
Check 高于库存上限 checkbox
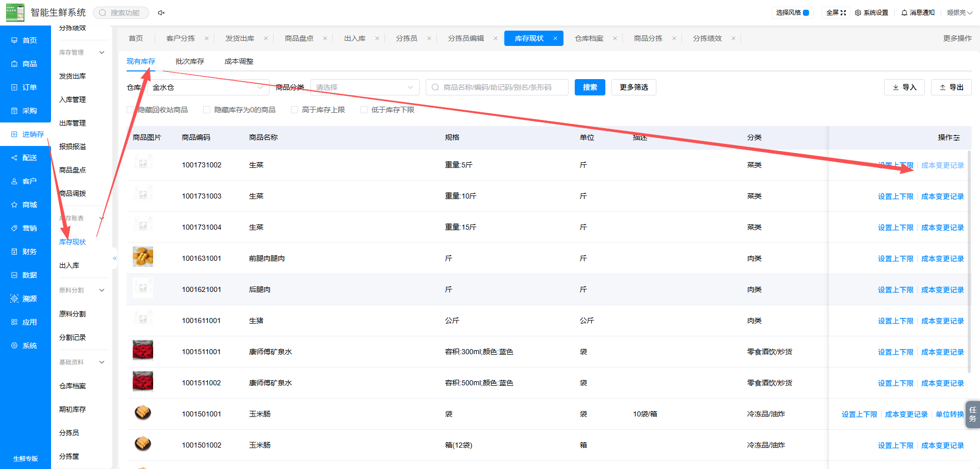click(x=295, y=110)
